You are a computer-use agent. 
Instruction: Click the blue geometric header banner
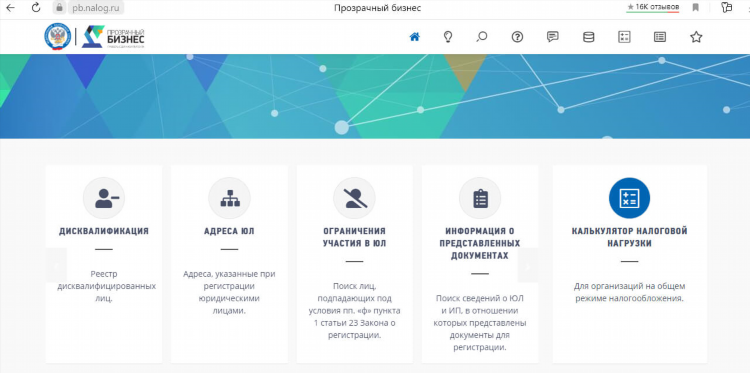pyautogui.click(x=375, y=96)
